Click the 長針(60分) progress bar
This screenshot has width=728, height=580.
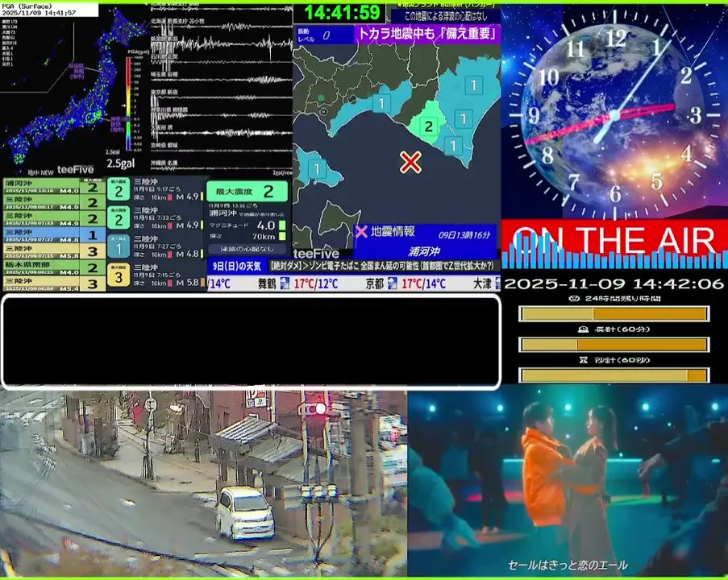(x=614, y=345)
